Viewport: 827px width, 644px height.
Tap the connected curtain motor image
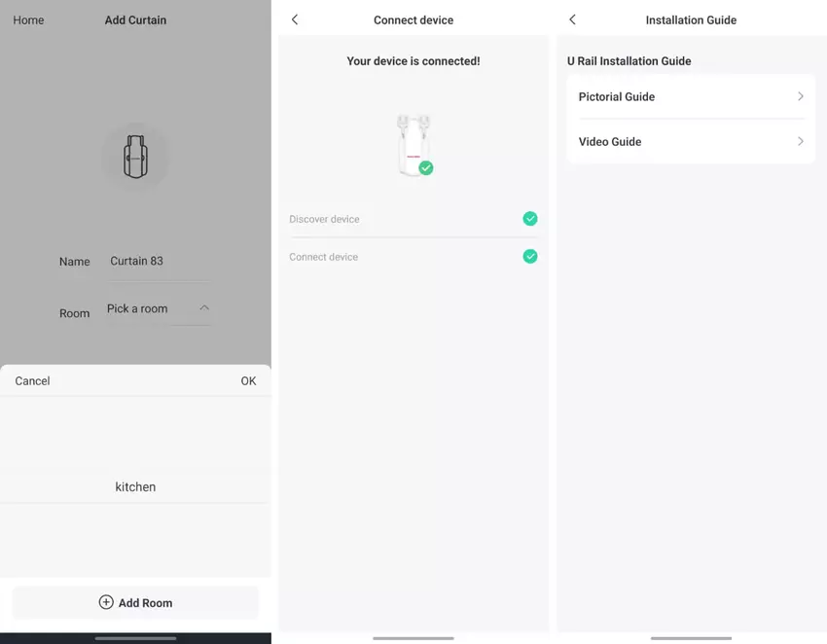click(413, 144)
